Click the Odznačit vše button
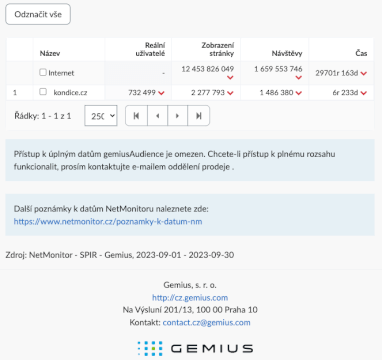This screenshot has height=360, width=382. tap(38, 14)
